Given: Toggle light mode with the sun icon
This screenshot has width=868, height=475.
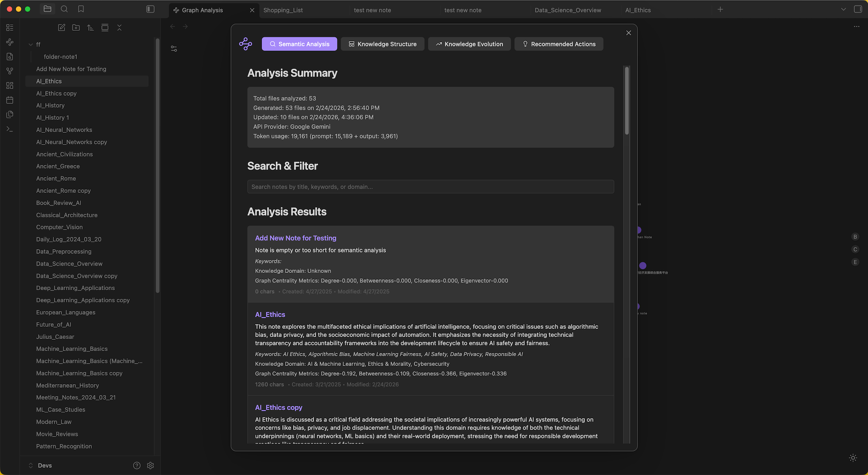Looking at the screenshot, I should (x=853, y=457).
